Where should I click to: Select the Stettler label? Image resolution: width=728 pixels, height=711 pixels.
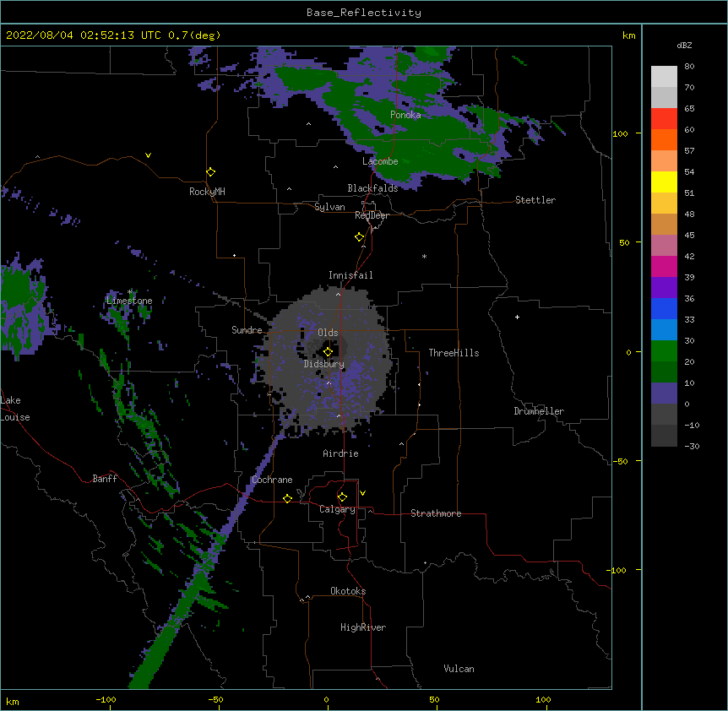[535, 200]
